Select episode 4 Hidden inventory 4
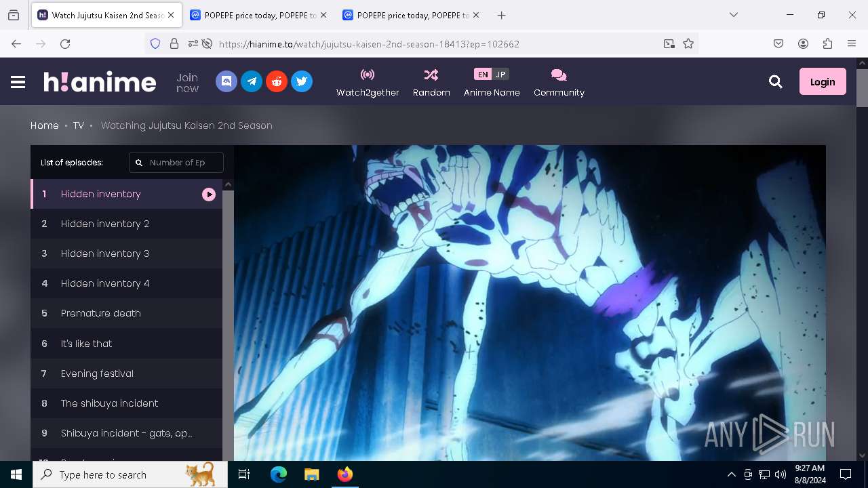This screenshot has width=868, height=488. click(x=127, y=283)
